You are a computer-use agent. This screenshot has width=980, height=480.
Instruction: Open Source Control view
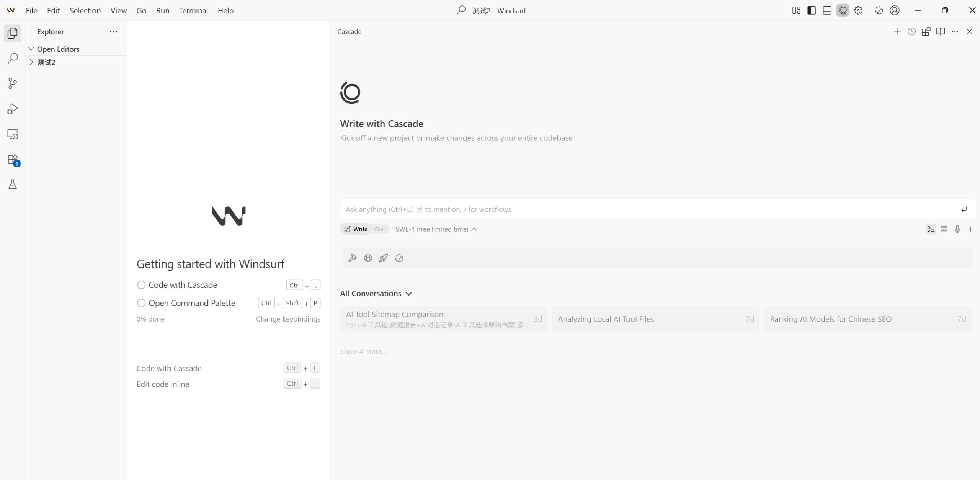[x=13, y=84]
